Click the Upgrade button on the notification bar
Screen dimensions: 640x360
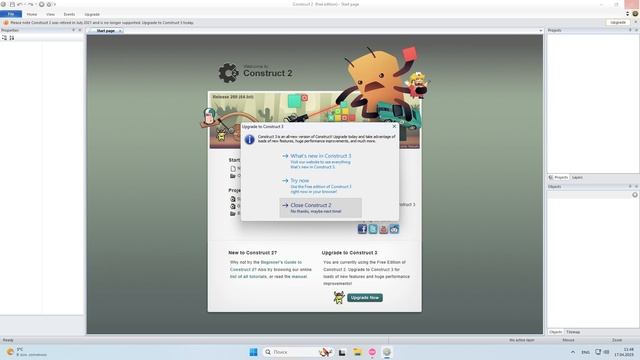[618, 22]
